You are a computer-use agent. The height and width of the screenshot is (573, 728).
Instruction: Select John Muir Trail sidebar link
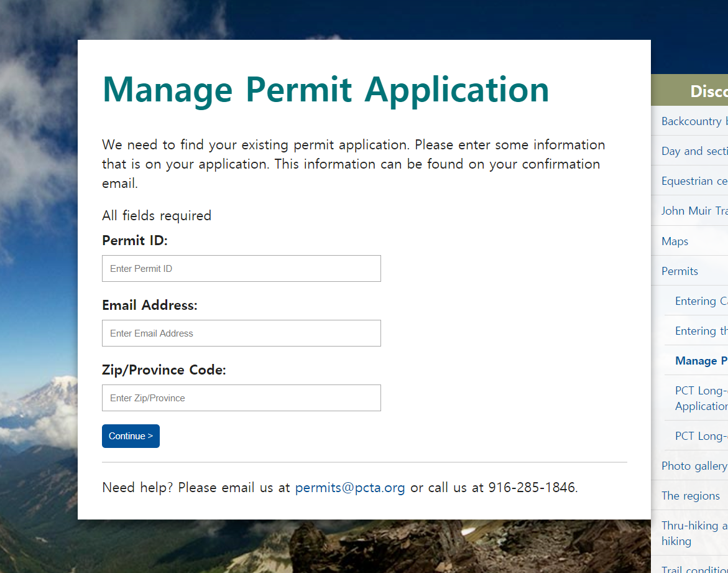pos(694,210)
